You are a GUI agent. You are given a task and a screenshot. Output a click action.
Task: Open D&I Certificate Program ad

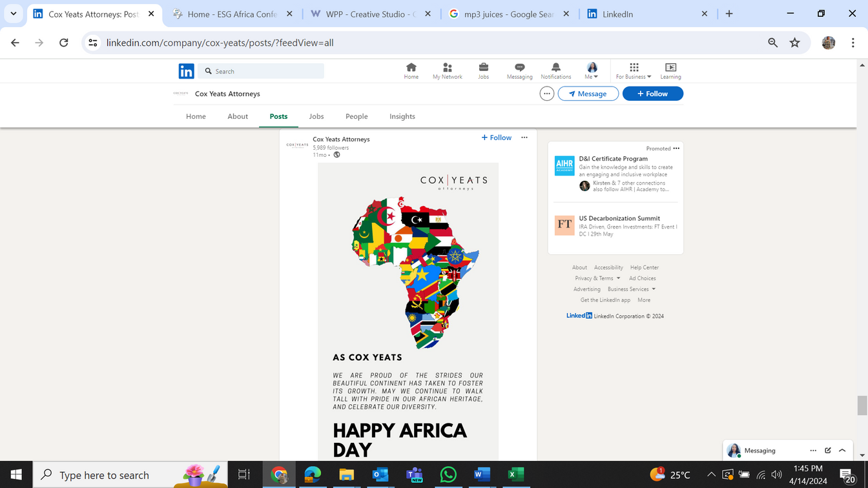(x=614, y=159)
